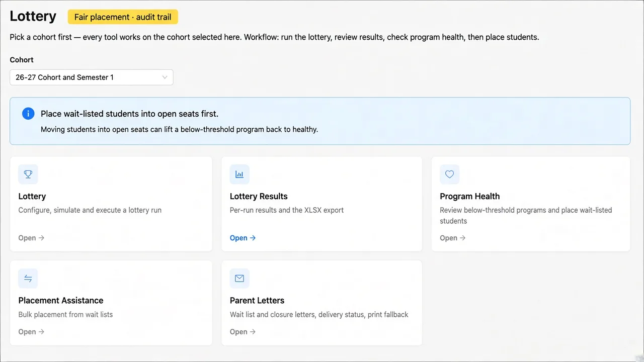Click the swap arrows icon on Placement Assistance

click(28, 279)
